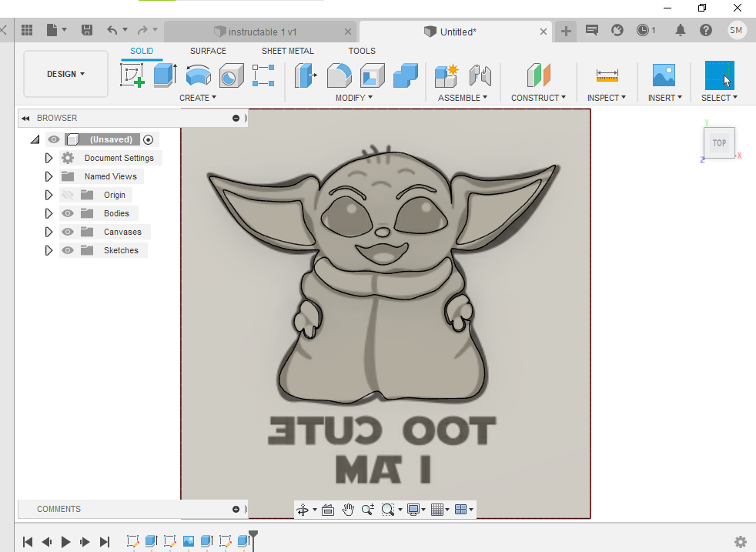Hide the Bodies folder visibility
The height and width of the screenshot is (552, 756).
[68, 213]
